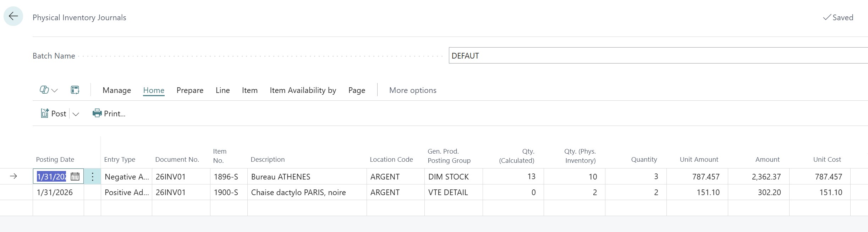Click the edit in Excel icon
Screen dimensions: 868x232
click(75, 90)
